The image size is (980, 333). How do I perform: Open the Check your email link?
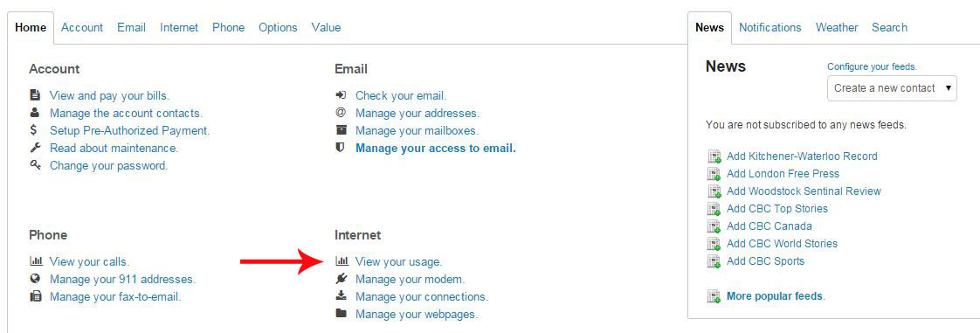click(401, 96)
